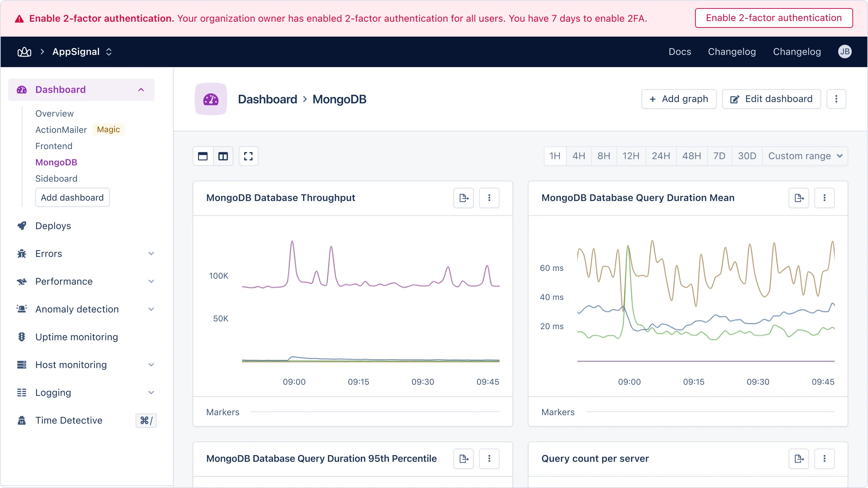
Task: Click the Deploys rocket icon
Action: click(x=22, y=226)
